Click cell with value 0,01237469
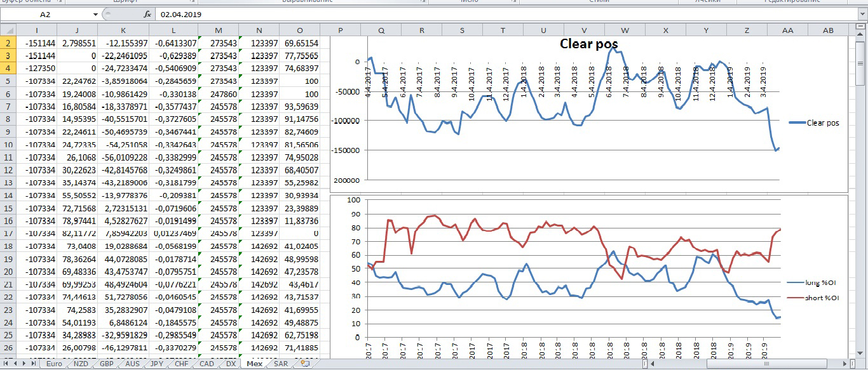 (x=173, y=234)
